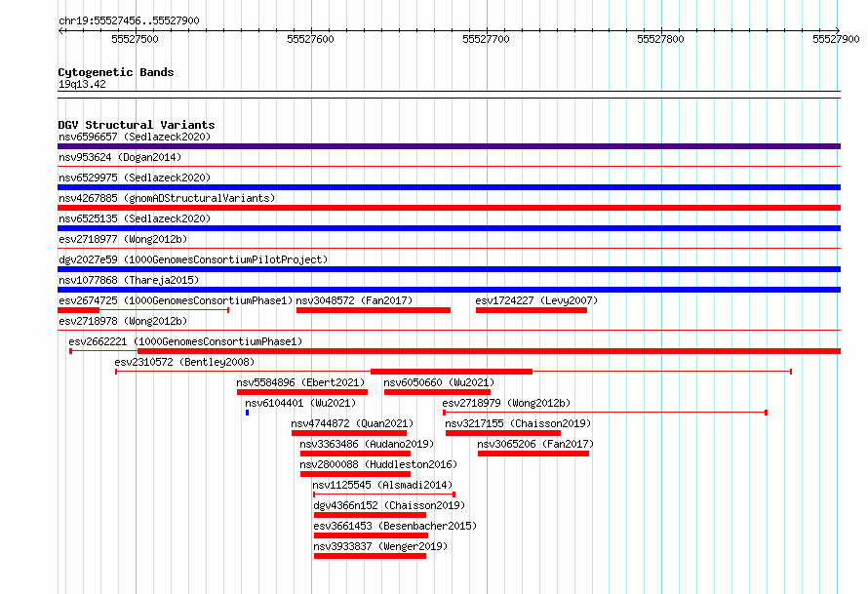The height and width of the screenshot is (594, 868).
Task: Click the esv2310572 (Bentley2008) label
Action: point(184,362)
